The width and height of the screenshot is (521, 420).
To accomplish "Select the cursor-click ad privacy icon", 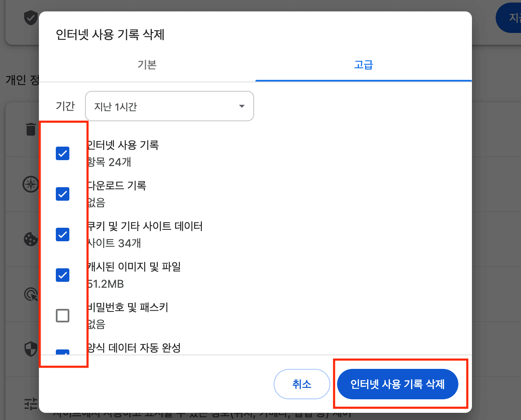I will coord(30,294).
